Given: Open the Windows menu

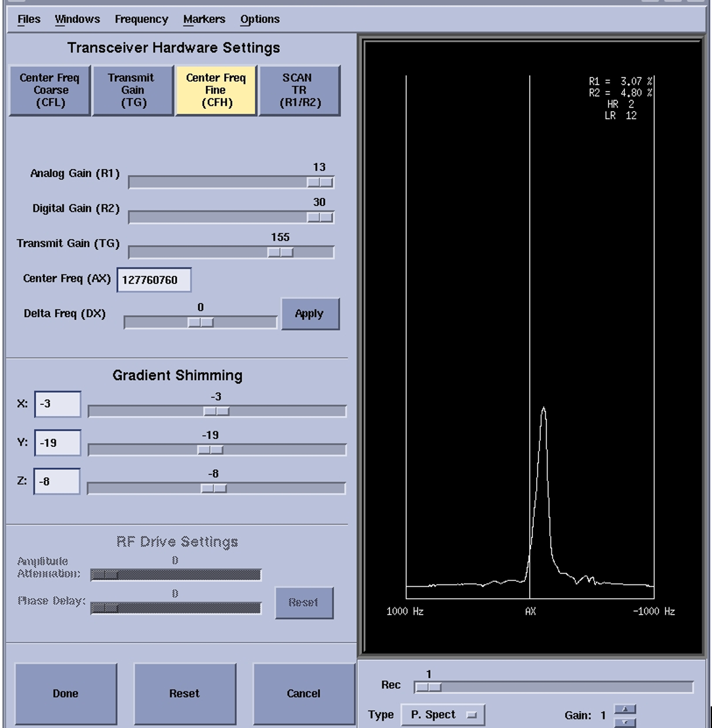Looking at the screenshot, I should 77,20.
